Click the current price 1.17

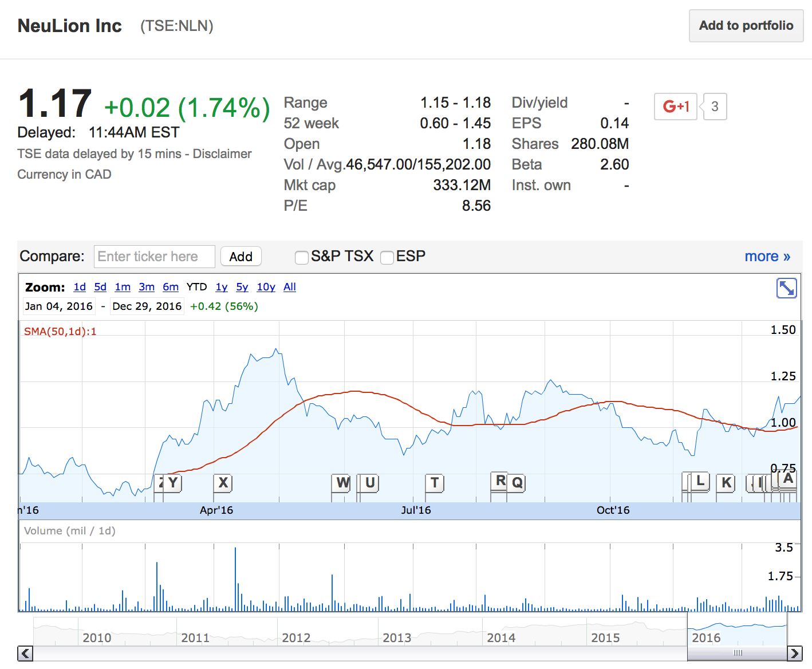pyautogui.click(x=55, y=104)
